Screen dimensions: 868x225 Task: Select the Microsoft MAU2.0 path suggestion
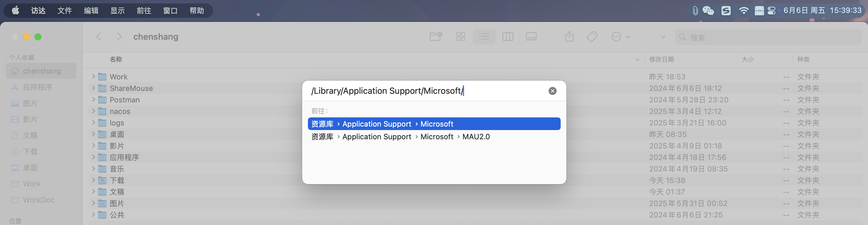(x=400, y=137)
